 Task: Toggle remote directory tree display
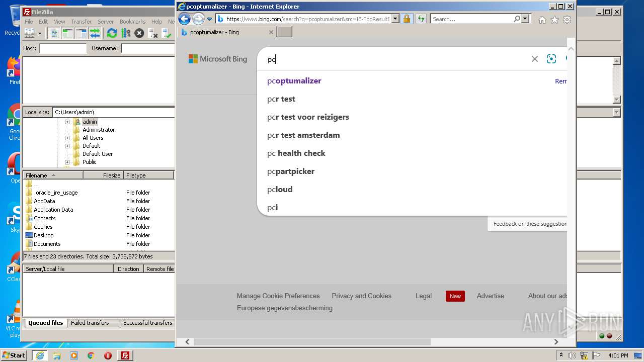(81, 33)
